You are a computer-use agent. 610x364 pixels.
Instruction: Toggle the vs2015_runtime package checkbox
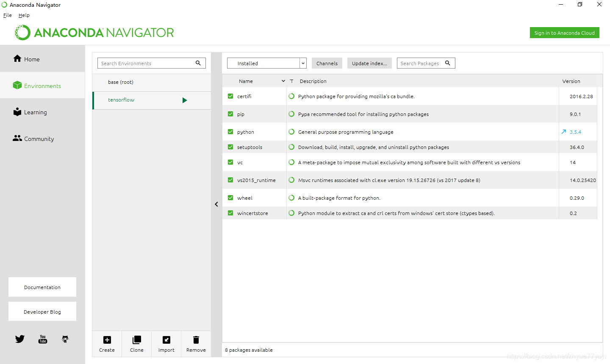pos(230,180)
